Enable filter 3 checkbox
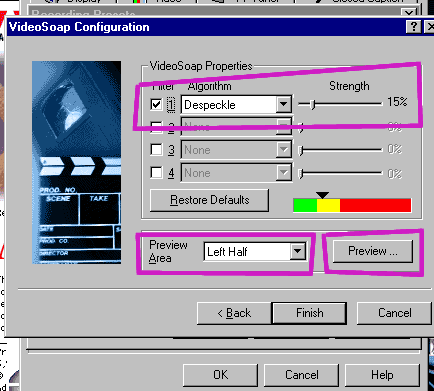The width and height of the screenshot is (434, 391). [156, 150]
